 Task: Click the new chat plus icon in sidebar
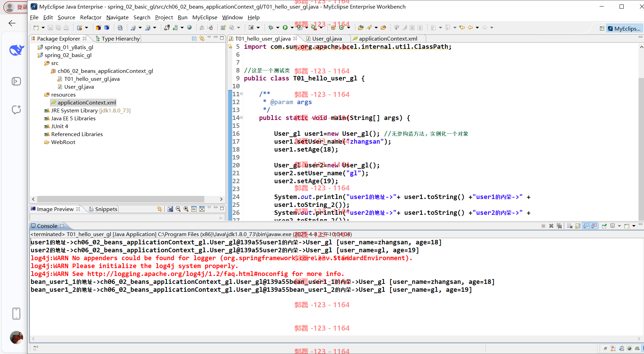(x=16, y=110)
